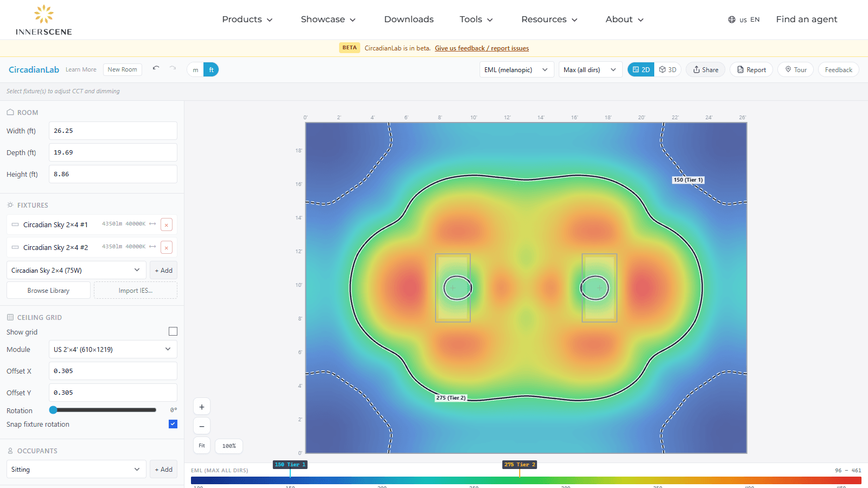Undo the last change
The image size is (868, 488).
(156, 69)
